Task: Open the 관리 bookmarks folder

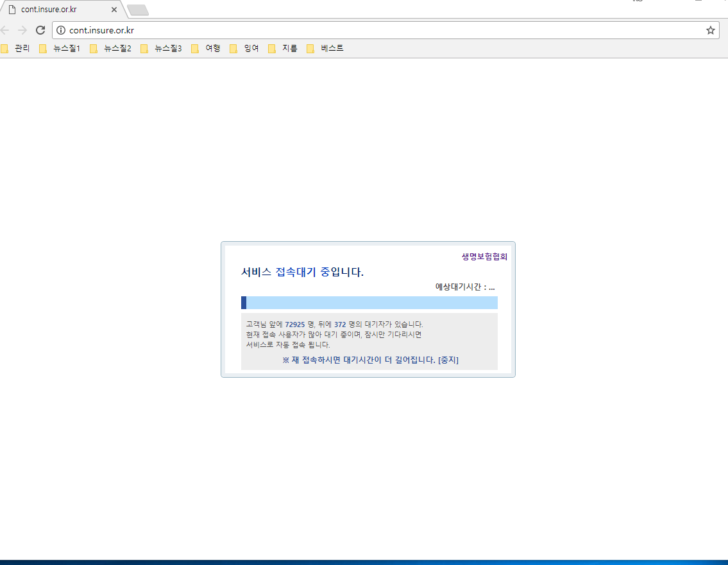Action: (x=22, y=48)
